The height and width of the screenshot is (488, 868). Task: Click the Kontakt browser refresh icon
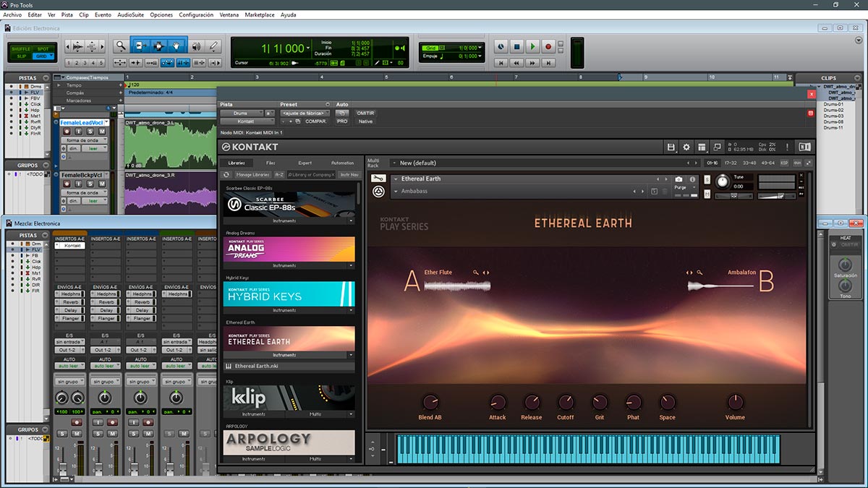click(226, 174)
